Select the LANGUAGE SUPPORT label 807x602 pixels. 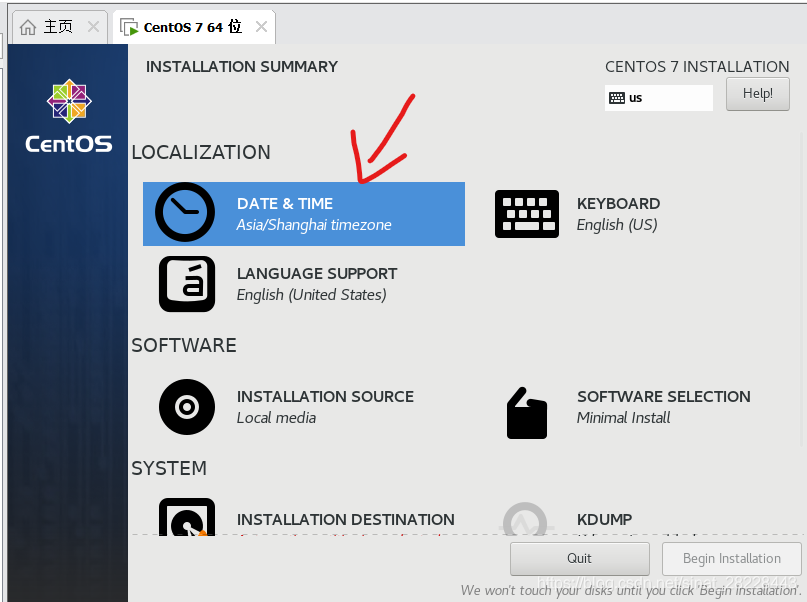pos(317,274)
